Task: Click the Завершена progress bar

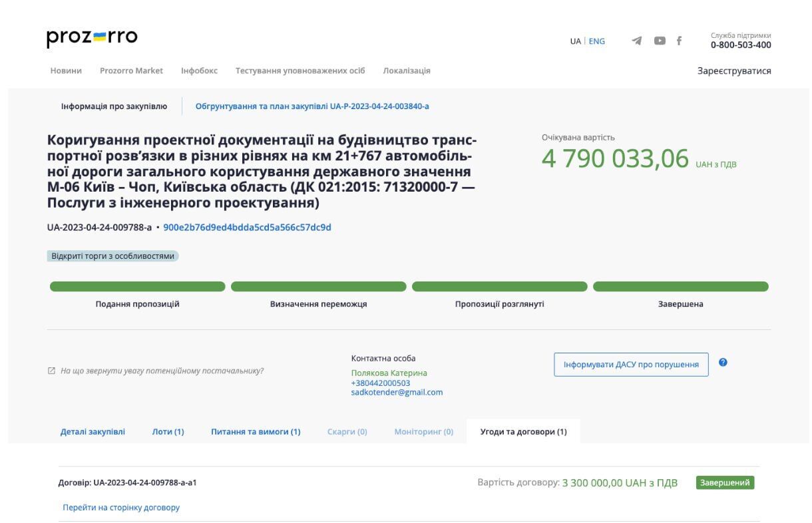Action: click(x=681, y=287)
